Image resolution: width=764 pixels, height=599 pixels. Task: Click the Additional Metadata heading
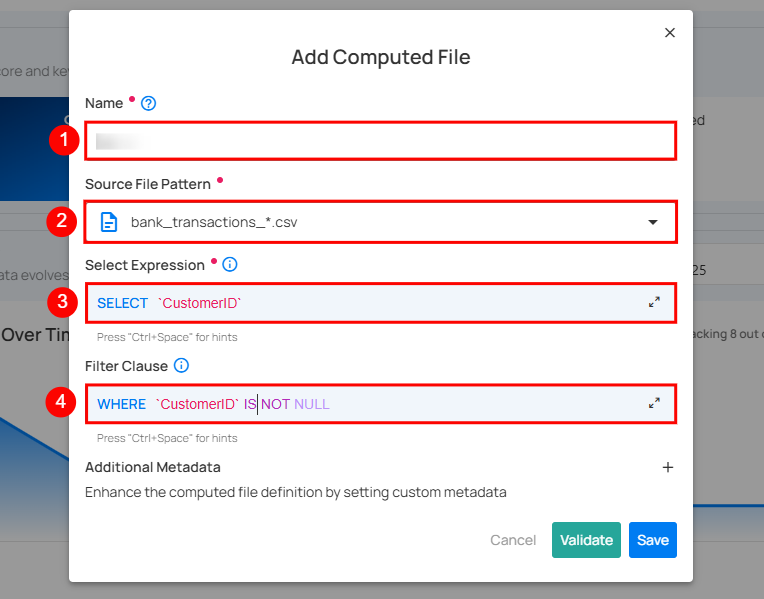(x=153, y=467)
